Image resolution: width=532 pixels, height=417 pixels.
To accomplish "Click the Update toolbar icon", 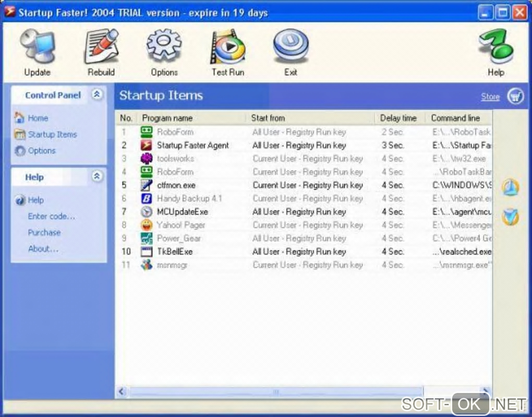I will (x=38, y=46).
